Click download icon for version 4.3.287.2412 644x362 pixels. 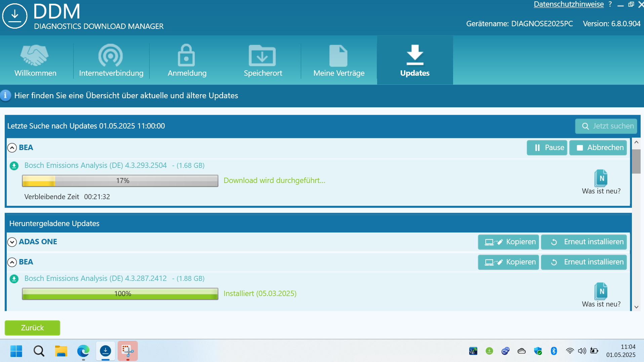[14, 279]
